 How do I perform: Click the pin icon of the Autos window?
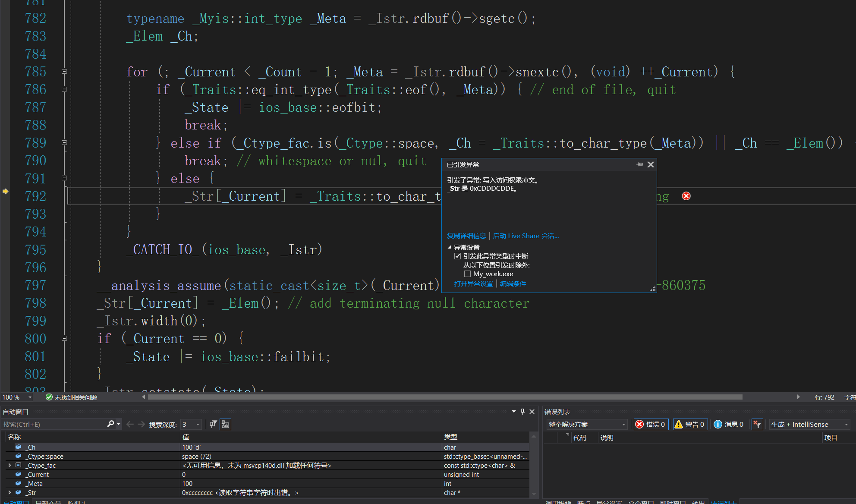pyautogui.click(x=522, y=412)
